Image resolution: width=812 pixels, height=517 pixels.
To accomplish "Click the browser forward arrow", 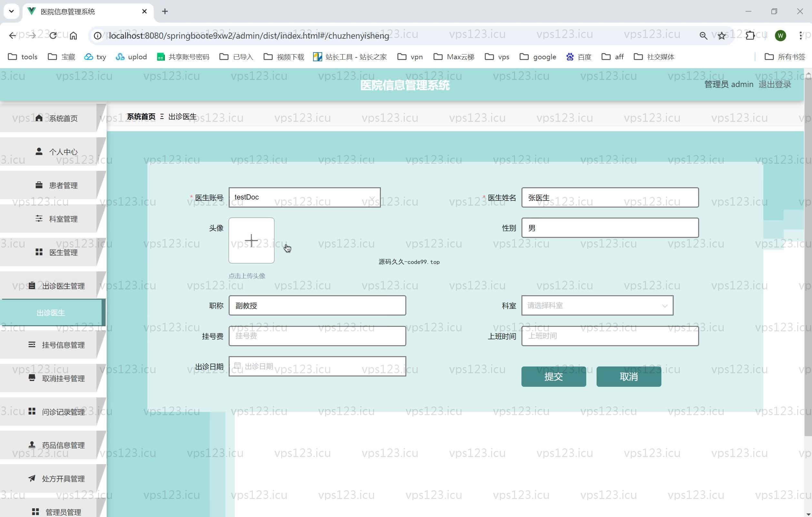I will click(32, 35).
